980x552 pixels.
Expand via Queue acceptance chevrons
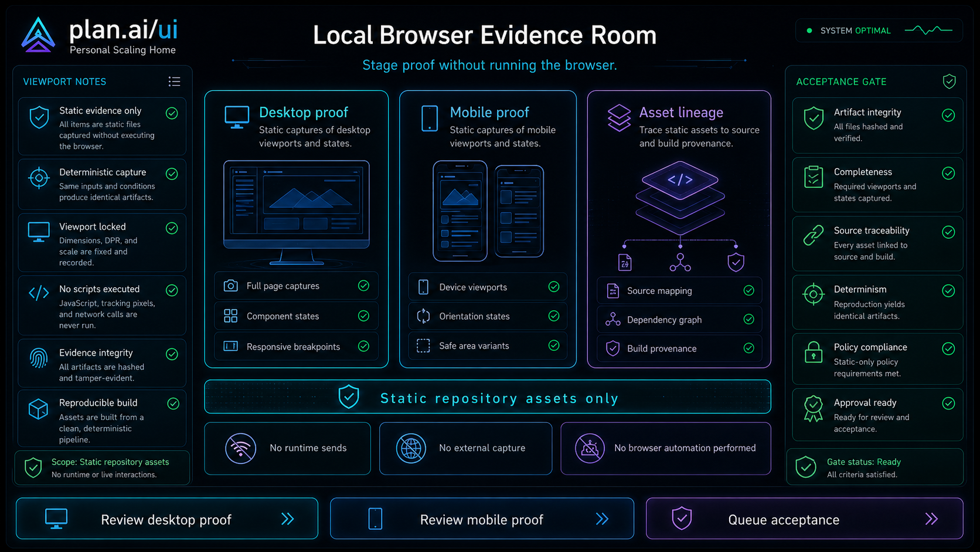pyautogui.click(x=931, y=519)
